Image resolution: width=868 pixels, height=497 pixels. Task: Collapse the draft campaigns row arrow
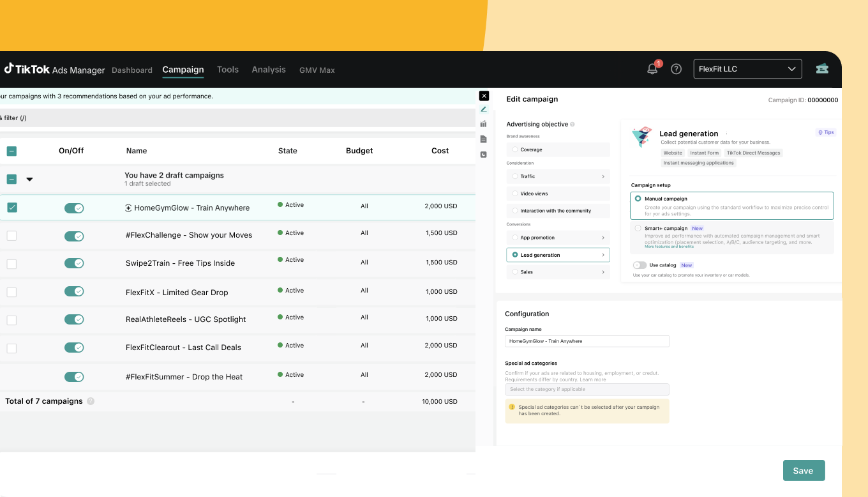click(x=29, y=180)
